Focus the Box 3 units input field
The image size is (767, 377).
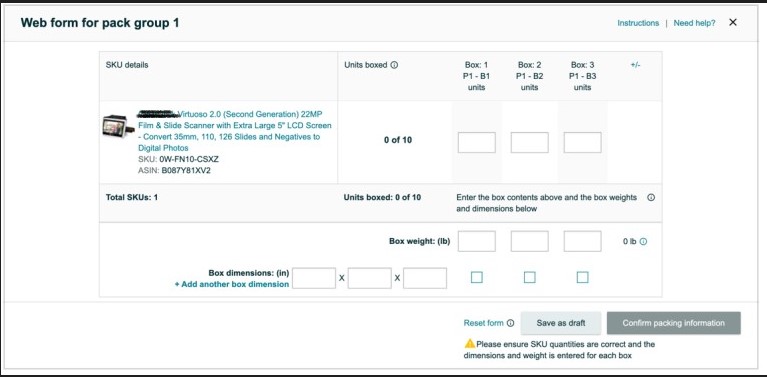coord(582,142)
